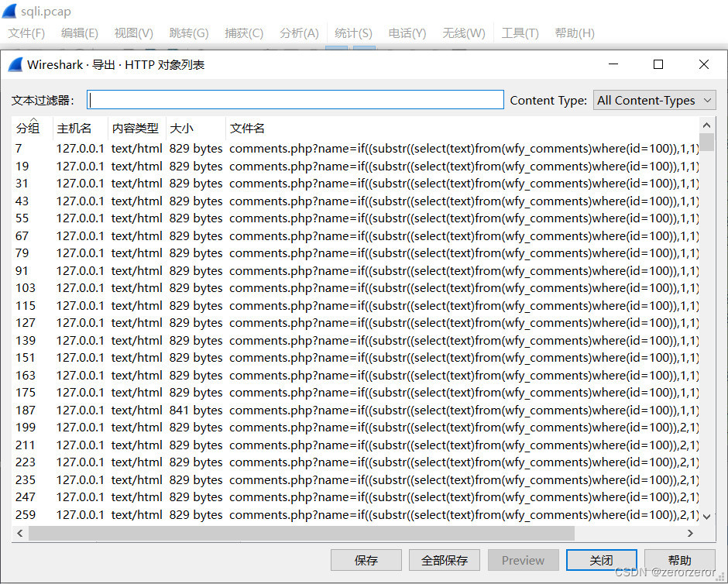The width and height of the screenshot is (728, 584).
Task: Open the 电话(Y) menu
Action: [x=407, y=33]
